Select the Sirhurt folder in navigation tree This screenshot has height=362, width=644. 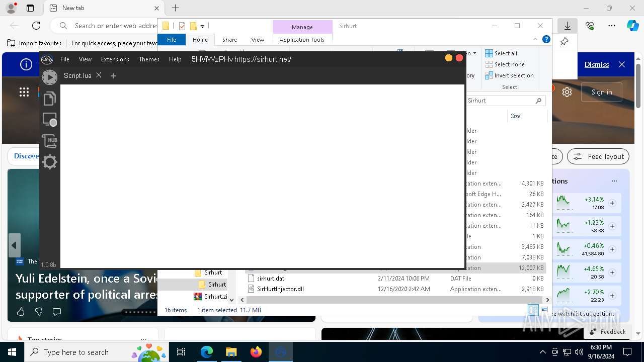217,285
